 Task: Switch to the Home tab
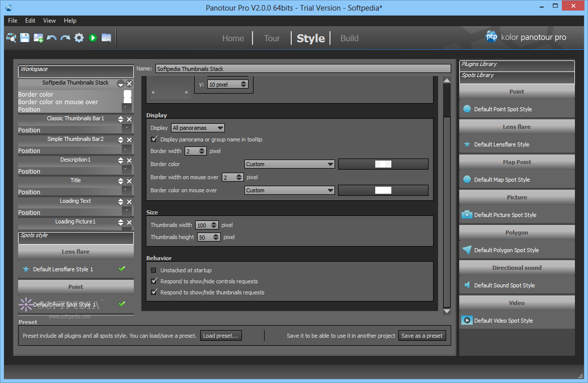(233, 38)
